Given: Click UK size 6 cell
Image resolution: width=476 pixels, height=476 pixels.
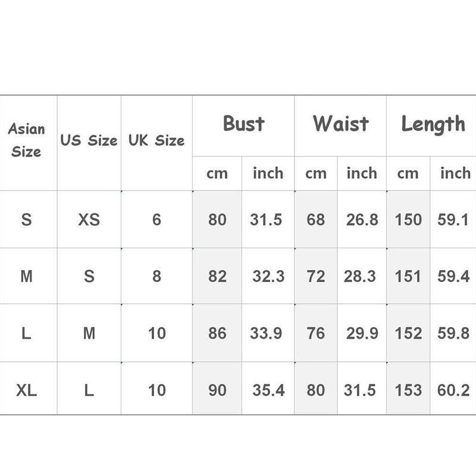Looking at the screenshot, I should [x=156, y=220].
